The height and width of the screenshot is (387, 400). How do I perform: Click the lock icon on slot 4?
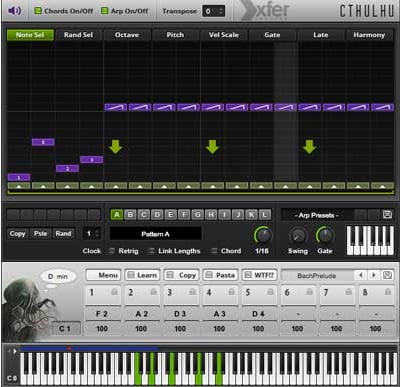point(231,292)
